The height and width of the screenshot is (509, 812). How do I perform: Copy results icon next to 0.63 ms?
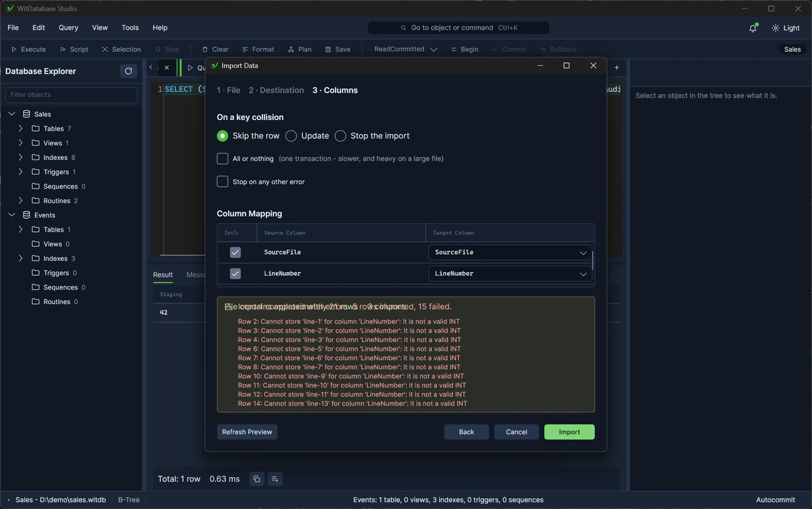coord(257,479)
